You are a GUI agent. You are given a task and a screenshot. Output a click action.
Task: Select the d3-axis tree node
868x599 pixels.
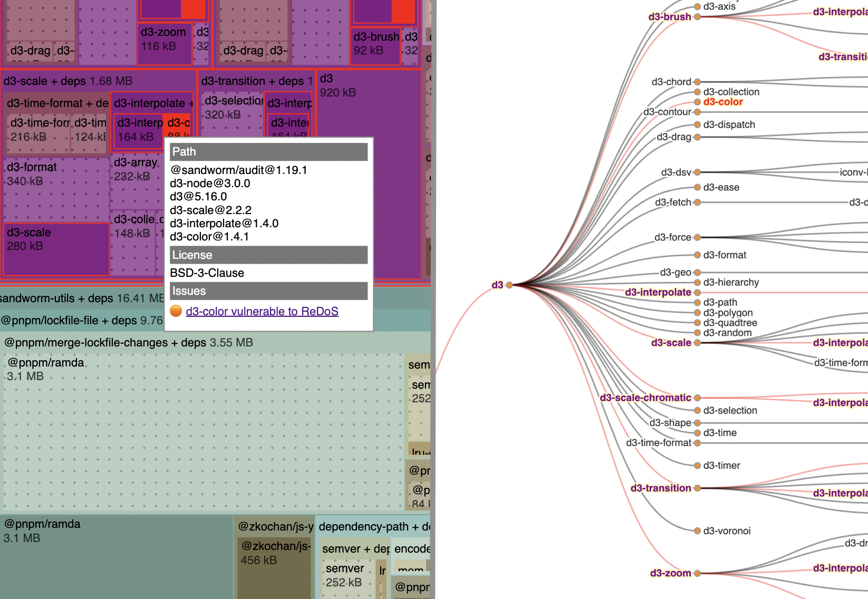697,7
